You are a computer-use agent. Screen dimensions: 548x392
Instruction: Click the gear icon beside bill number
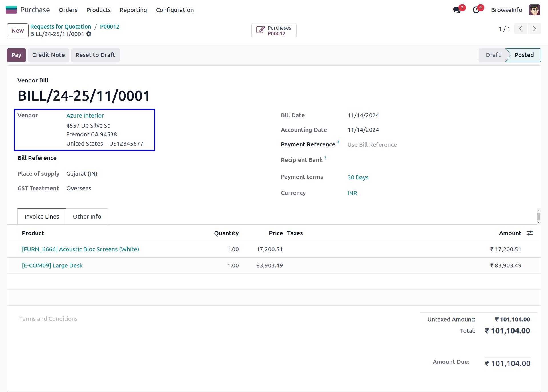[x=89, y=34]
